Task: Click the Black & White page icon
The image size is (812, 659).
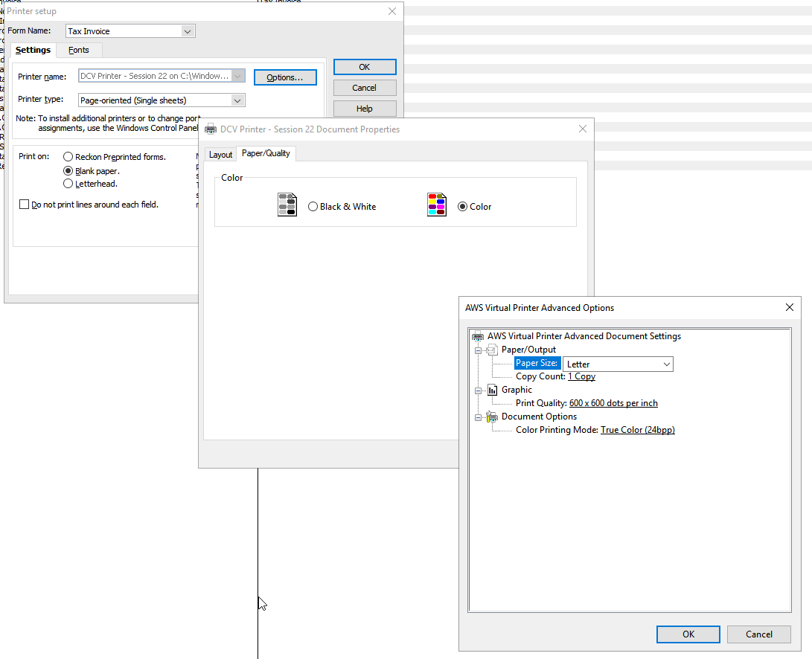Action: [287, 205]
